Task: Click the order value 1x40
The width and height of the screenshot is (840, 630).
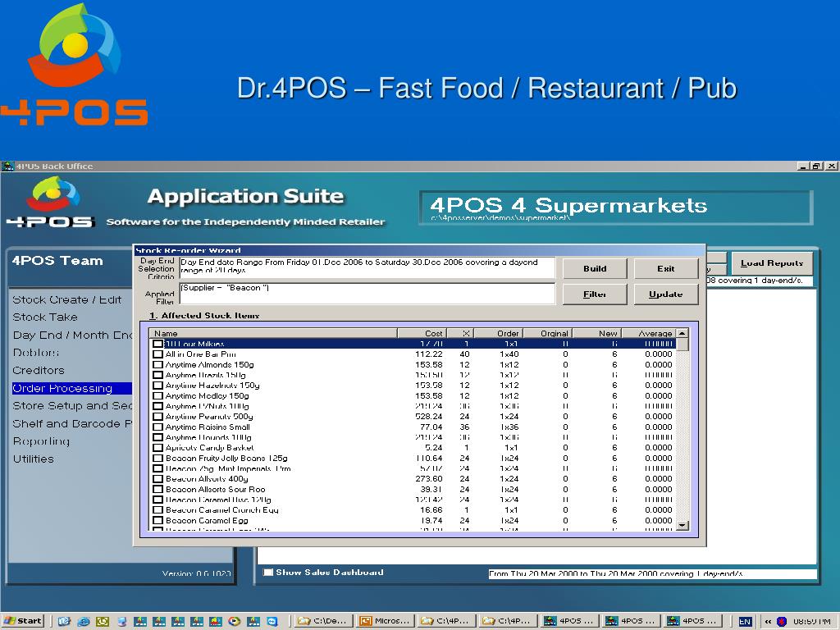Action: pos(509,354)
